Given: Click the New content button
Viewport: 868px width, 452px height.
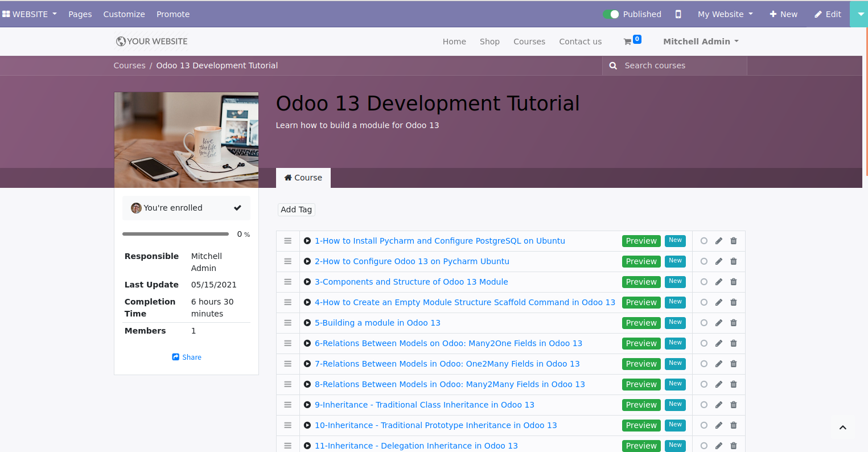Looking at the screenshot, I should [x=784, y=14].
